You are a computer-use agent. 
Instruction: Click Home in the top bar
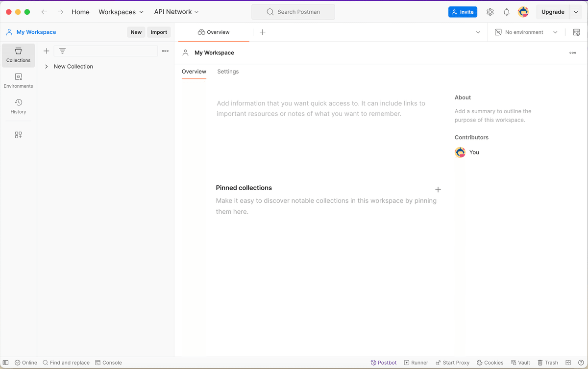[x=80, y=12]
